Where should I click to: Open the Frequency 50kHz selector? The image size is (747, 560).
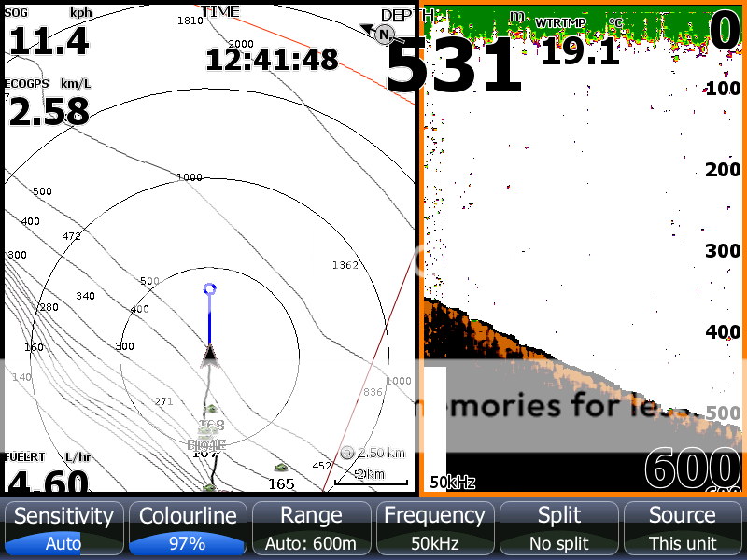tap(435, 528)
